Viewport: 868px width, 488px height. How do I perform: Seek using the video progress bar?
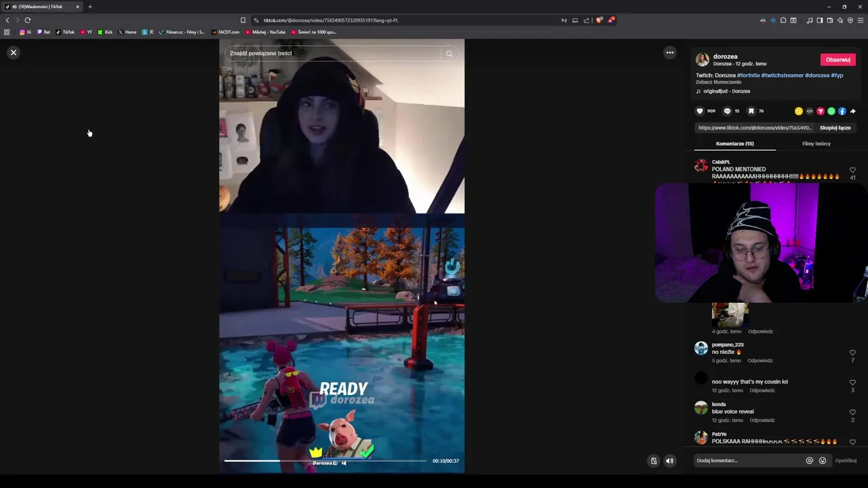(325, 461)
